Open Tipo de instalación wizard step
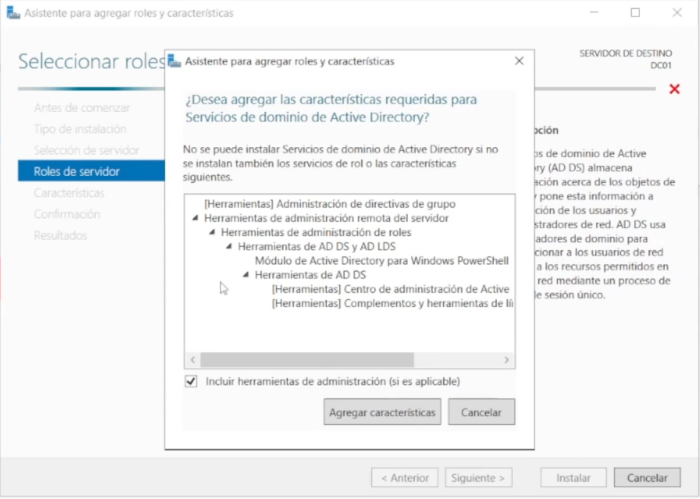This screenshot has height=499, width=700. pos(80,129)
